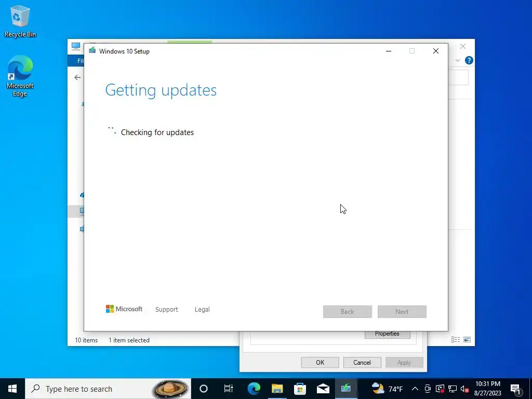The width and height of the screenshot is (532, 399).
Task: Click the Properties button behind Setup
Action: pos(388,334)
